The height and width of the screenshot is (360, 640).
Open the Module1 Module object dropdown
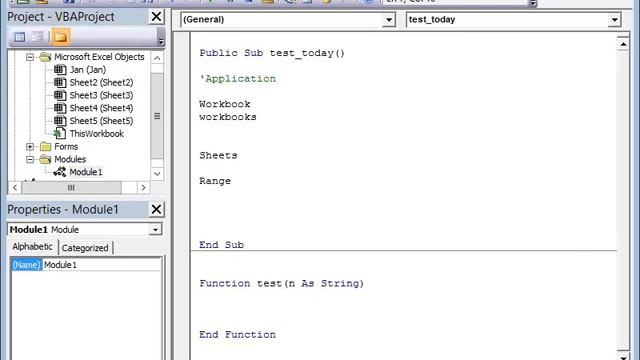pos(156,230)
